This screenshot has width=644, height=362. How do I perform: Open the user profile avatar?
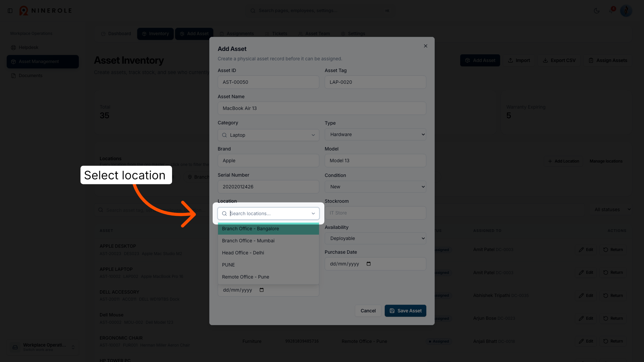pos(626,11)
